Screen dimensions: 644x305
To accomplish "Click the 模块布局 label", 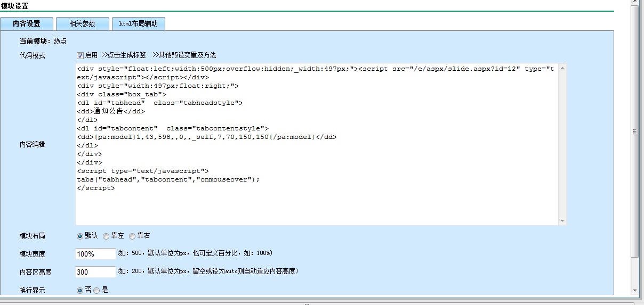I will (x=33, y=236).
